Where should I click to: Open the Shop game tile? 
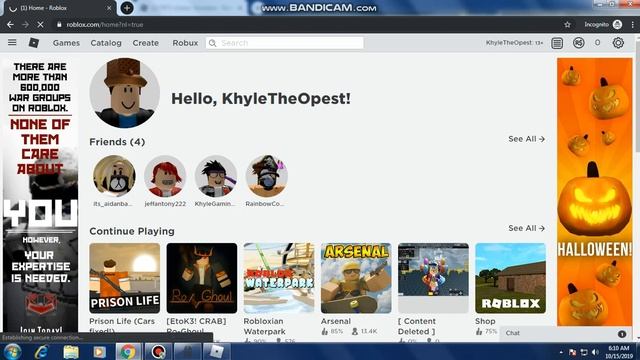pyautogui.click(x=510, y=278)
